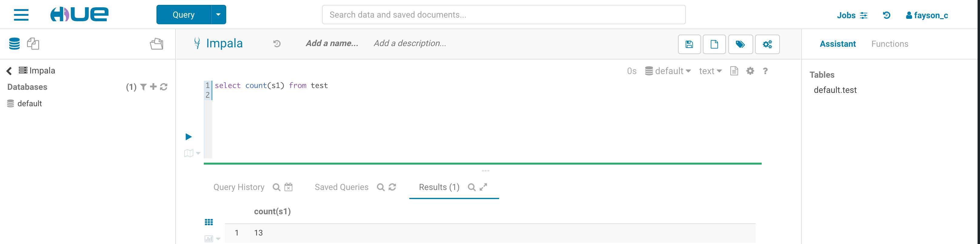The height and width of the screenshot is (244, 980).
Task: Open the query session settings gears icon
Action: tap(767, 44)
